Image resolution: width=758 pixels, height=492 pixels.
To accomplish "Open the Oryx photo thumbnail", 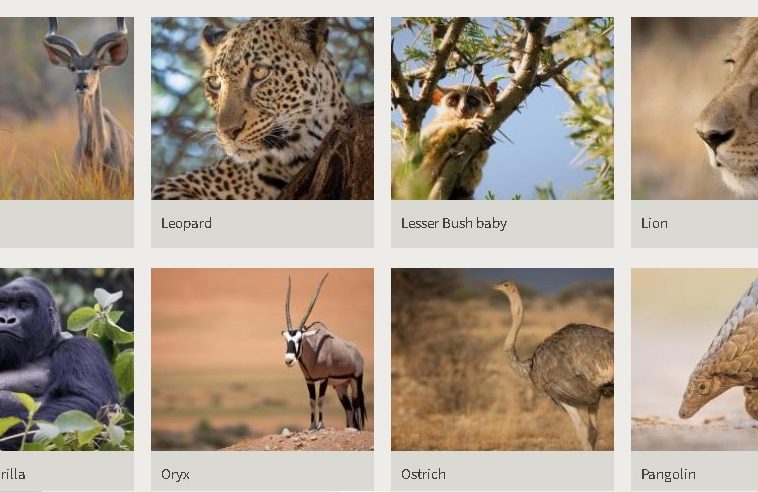I will click(262, 359).
